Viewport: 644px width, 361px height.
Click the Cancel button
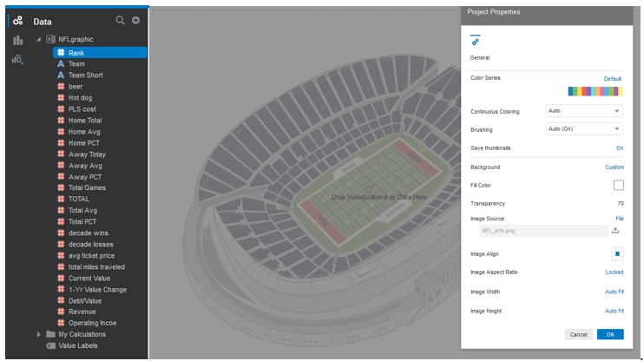pos(578,334)
